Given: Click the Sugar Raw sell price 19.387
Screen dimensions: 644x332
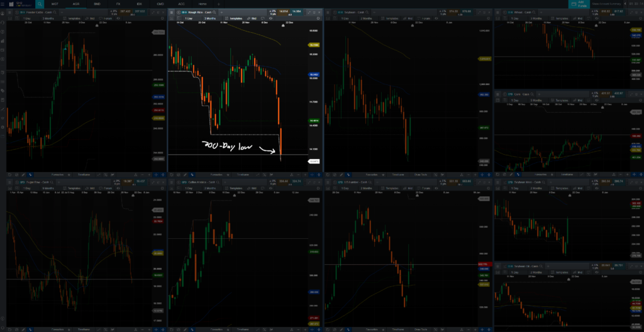Looking at the screenshot, I should pos(127,181).
